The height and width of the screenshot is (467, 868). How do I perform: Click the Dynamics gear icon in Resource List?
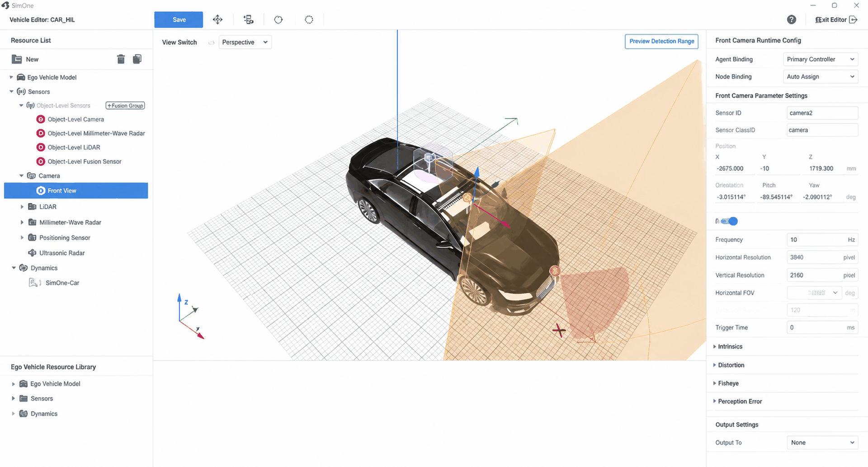[x=24, y=268]
